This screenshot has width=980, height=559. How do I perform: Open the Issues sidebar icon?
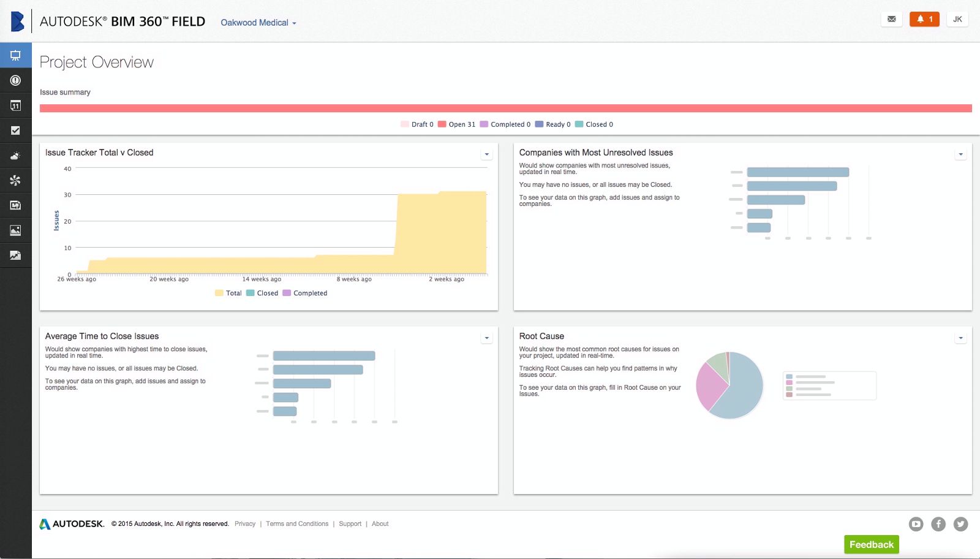pos(15,80)
